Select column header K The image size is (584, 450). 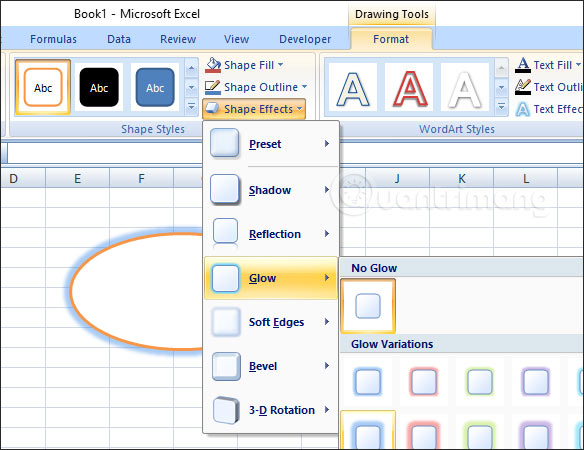tap(462, 179)
